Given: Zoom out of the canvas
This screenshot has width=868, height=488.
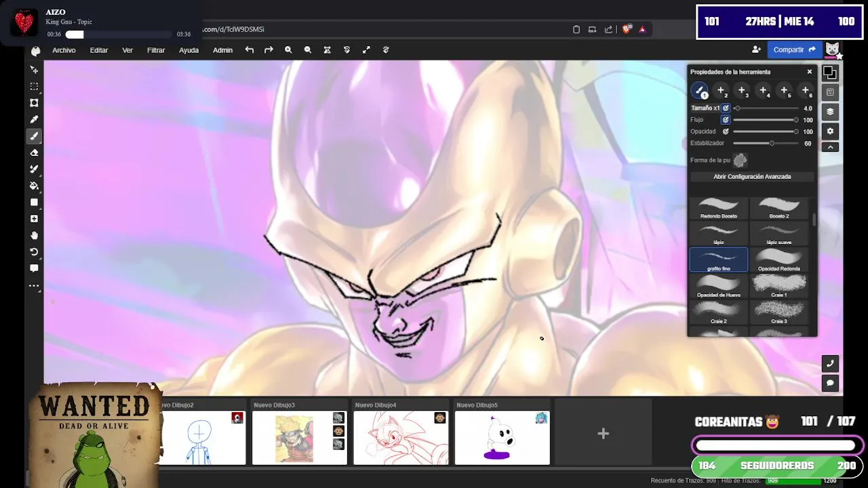Looking at the screenshot, I should (308, 49).
